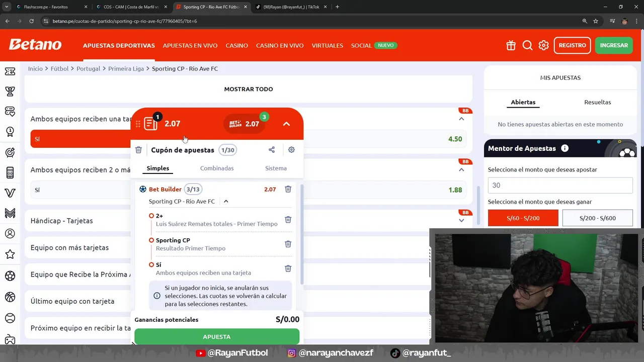Image resolution: width=644 pixels, height=362 pixels.
Task: Click the bet amount field showing 30
Action: coord(560,185)
